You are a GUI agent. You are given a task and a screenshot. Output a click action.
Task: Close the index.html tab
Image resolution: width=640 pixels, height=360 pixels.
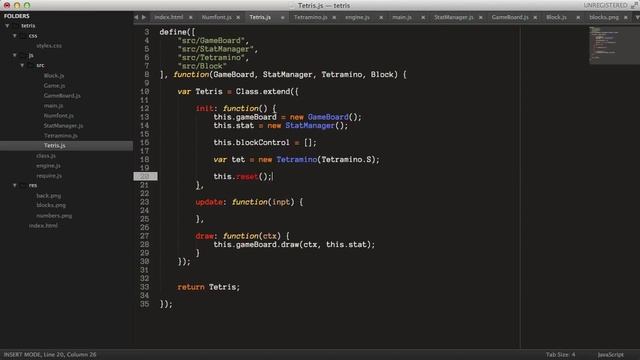191,18
